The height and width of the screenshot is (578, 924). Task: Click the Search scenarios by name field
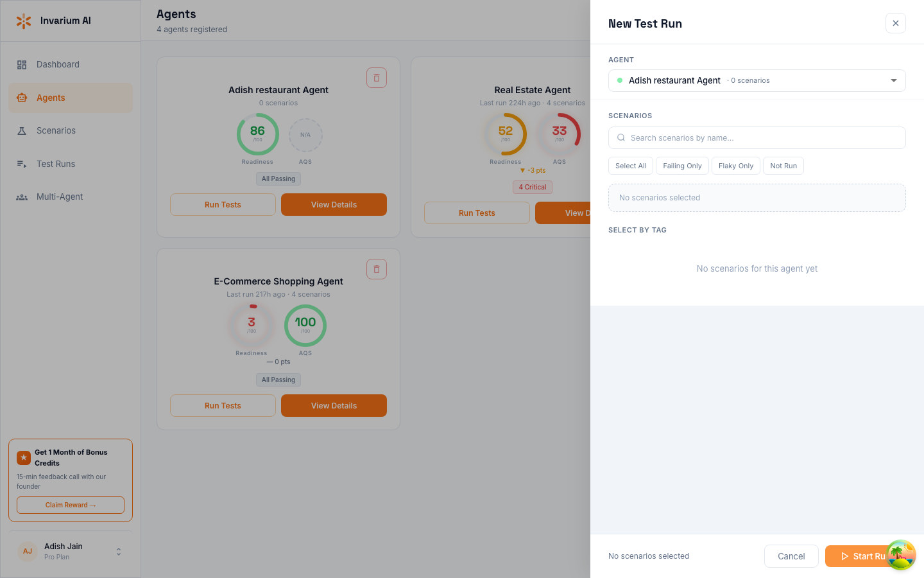click(x=757, y=138)
